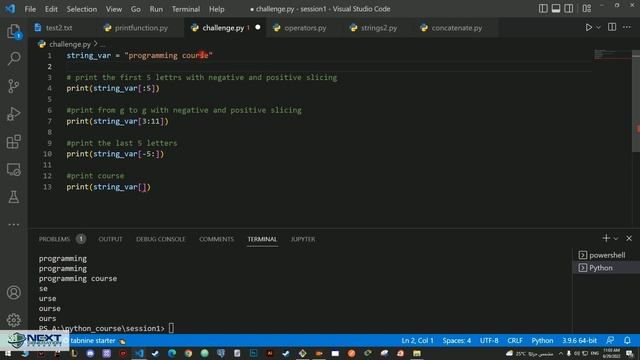Click the terminal prompt input line
The image size is (640, 360).
106,329
